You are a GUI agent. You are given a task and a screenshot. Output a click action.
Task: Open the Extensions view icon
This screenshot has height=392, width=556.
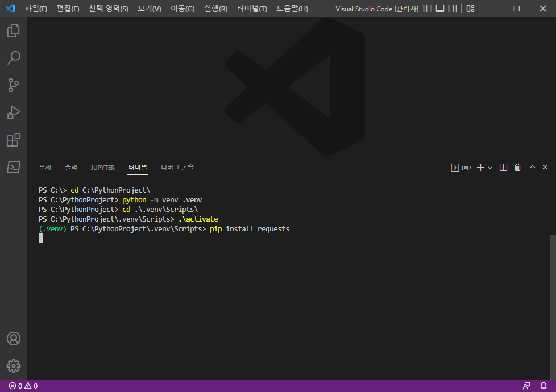(x=14, y=140)
